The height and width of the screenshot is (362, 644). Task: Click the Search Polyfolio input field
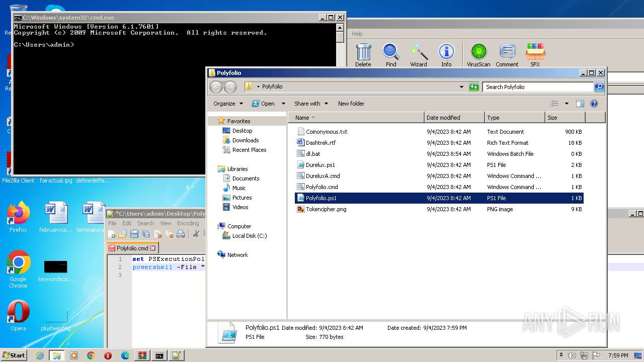point(538,87)
